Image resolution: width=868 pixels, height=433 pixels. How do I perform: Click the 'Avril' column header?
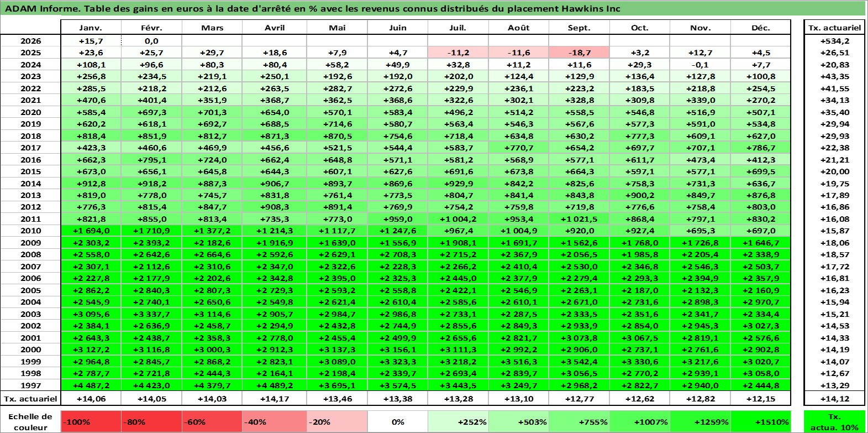(x=275, y=28)
